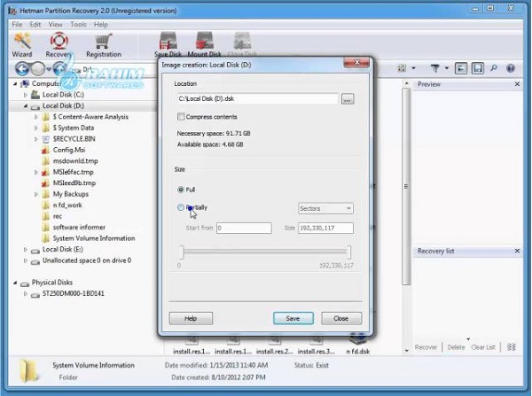Viewport: 532px width, 396px height.
Task: Open the view mode icon
Action: (x=402, y=68)
